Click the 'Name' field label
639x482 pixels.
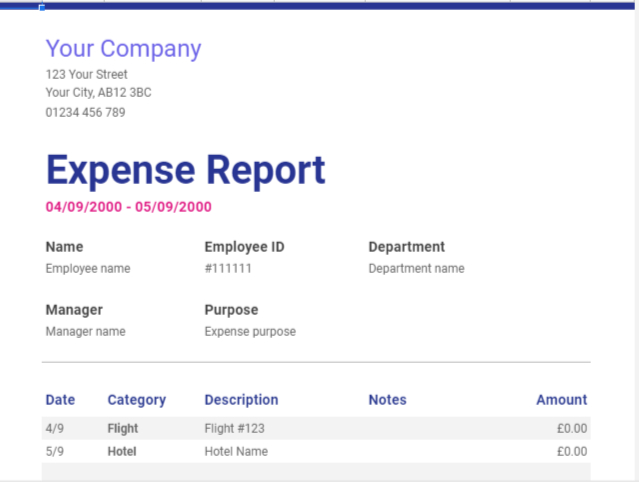[64, 247]
